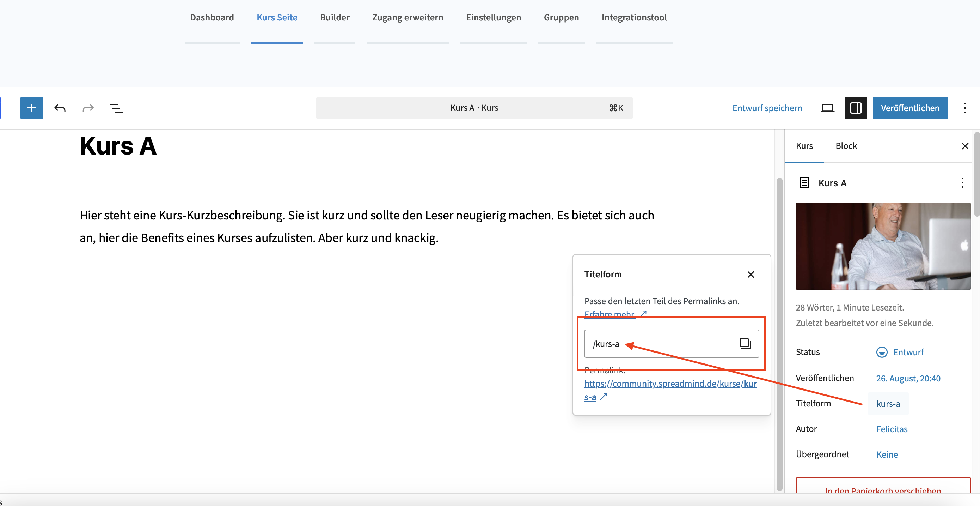Switch to the Block tab

click(x=846, y=146)
